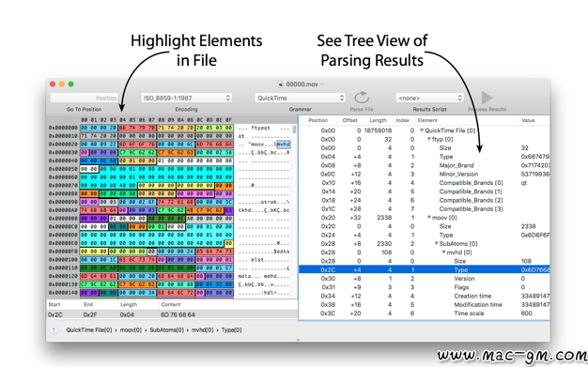Collapse the moov [0] tree node
Viewport: 588px width, 367px height.
pos(429,218)
